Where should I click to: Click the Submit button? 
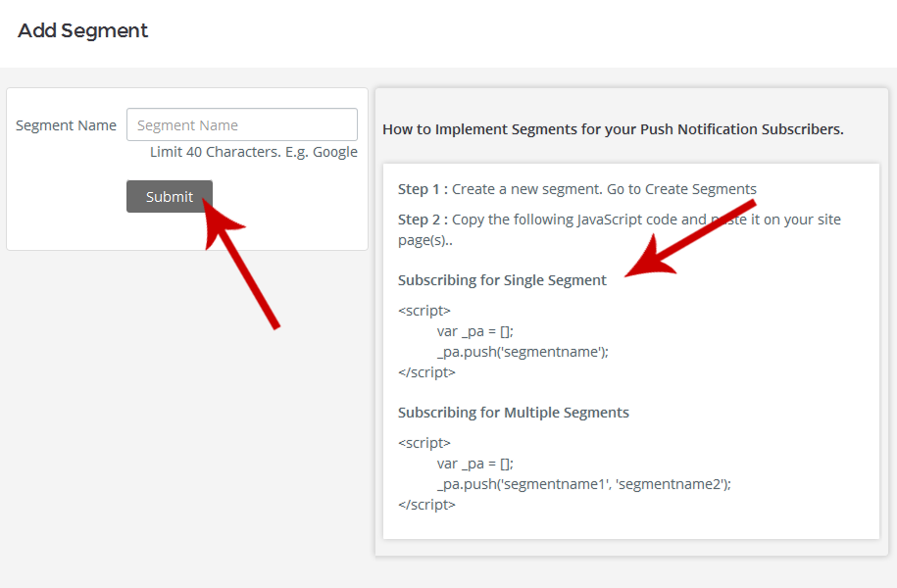(170, 196)
